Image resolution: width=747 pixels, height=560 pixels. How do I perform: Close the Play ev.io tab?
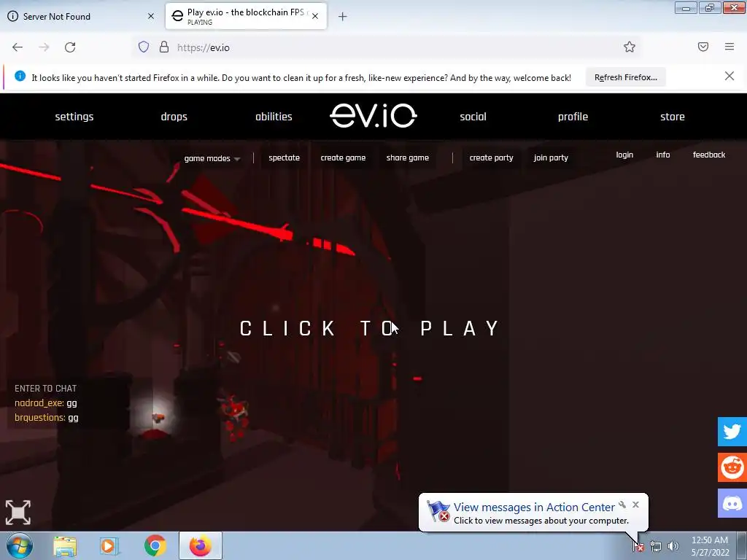click(315, 16)
